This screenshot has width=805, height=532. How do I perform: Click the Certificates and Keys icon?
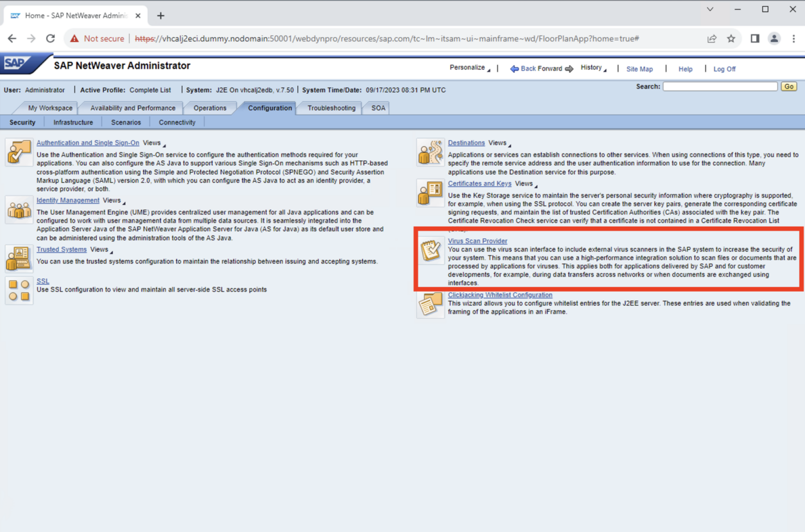(430, 193)
